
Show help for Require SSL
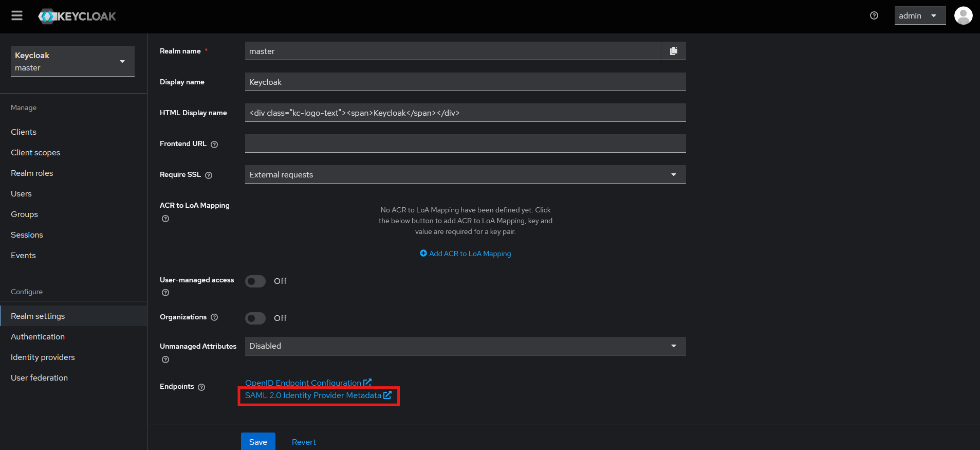(x=209, y=175)
